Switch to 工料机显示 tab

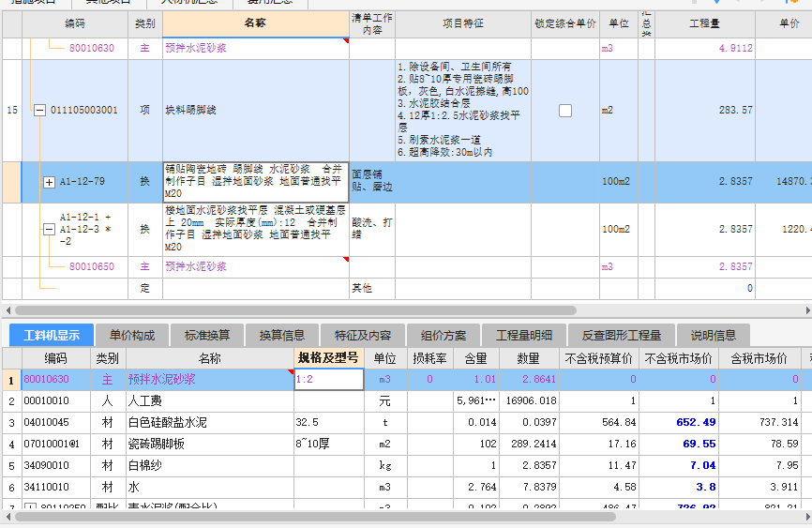pyautogui.click(x=52, y=335)
